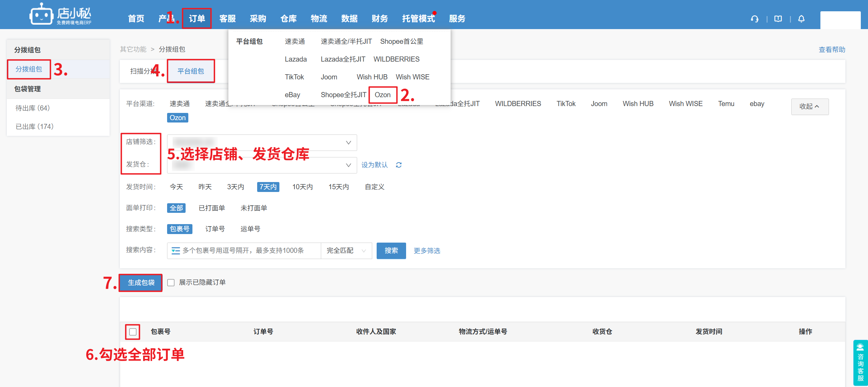Image resolution: width=868 pixels, height=387 pixels.
Task: Open the 数据 top menu
Action: pos(349,18)
